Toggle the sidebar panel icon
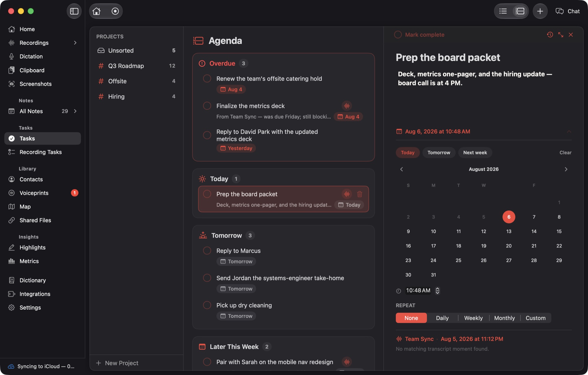The height and width of the screenshot is (375, 588). (x=74, y=11)
